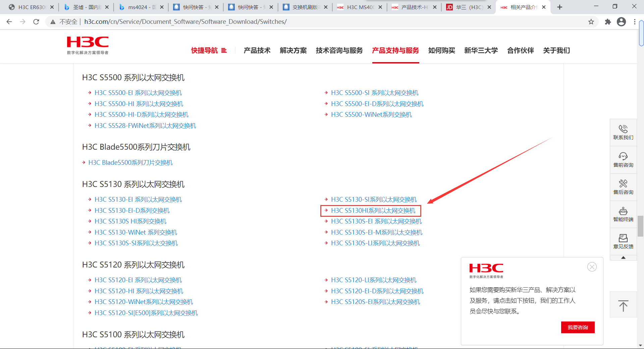The image size is (644, 349).
Task: Open H3C S5500-HI-D系列以太网交换机 link
Action: pyautogui.click(x=142, y=115)
